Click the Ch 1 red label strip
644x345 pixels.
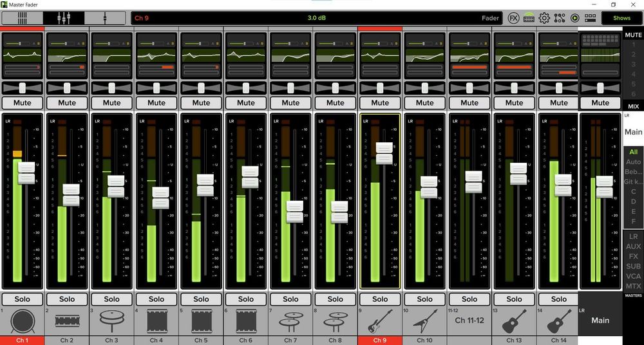click(x=22, y=340)
